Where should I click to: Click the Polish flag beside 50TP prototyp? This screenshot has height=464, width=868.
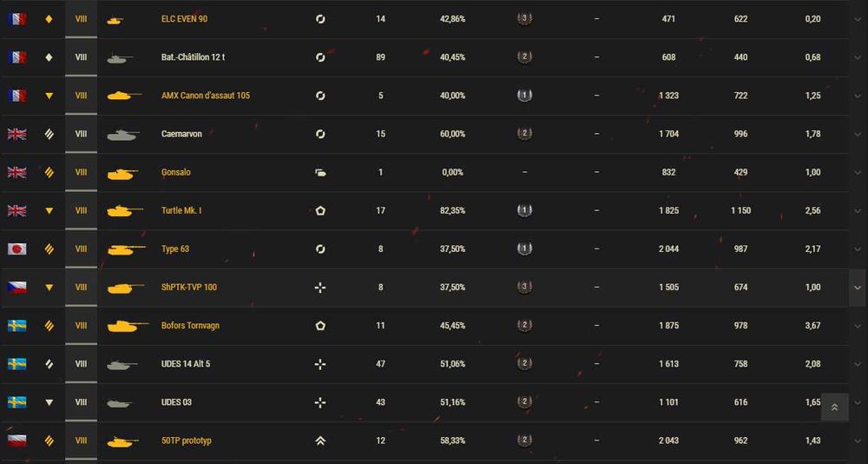pos(16,441)
